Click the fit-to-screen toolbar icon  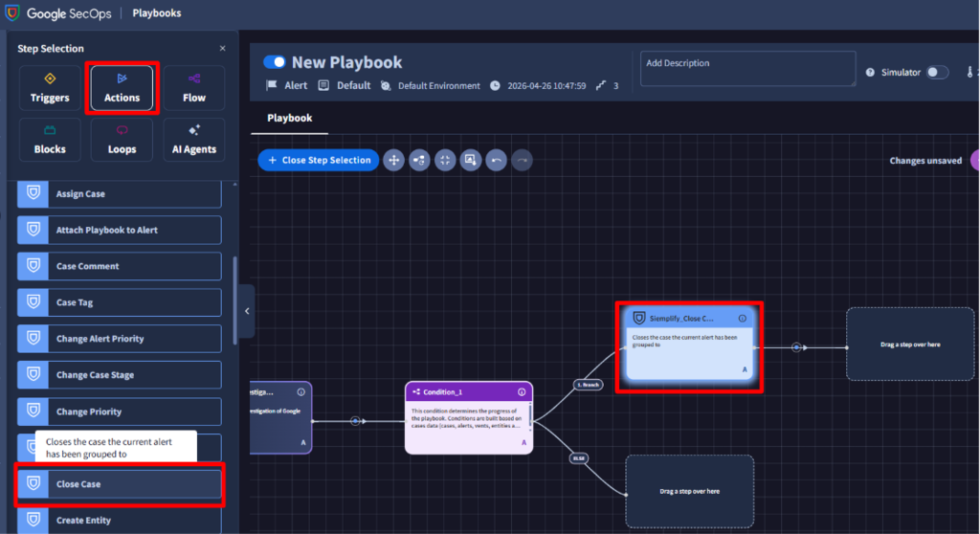point(445,160)
